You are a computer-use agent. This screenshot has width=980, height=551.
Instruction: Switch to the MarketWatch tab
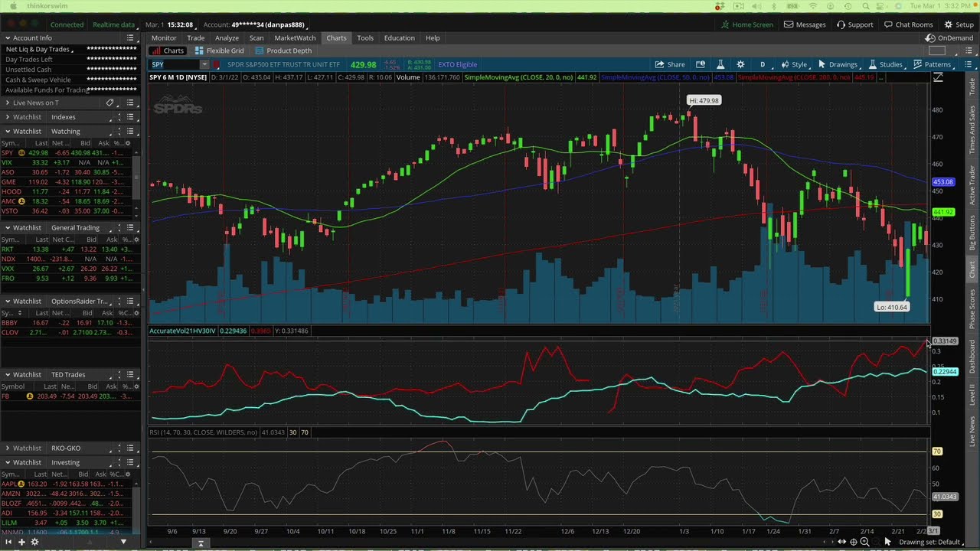(x=295, y=37)
